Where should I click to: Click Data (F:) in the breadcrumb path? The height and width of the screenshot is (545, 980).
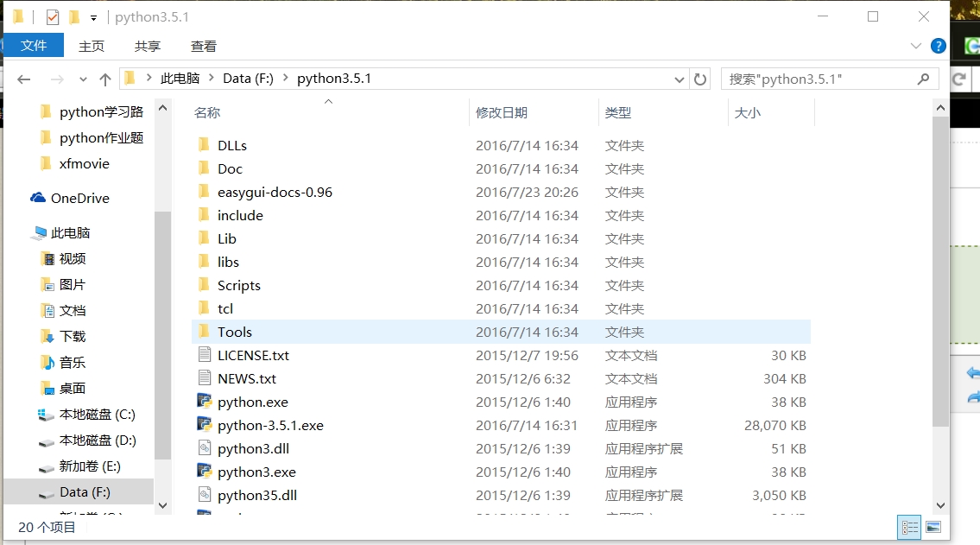248,79
